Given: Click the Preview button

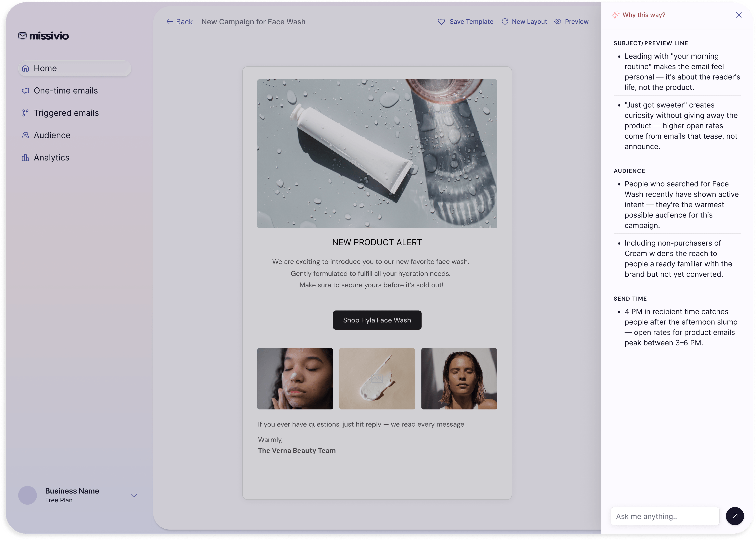Looking at the screenshot, I should (572, 22).
